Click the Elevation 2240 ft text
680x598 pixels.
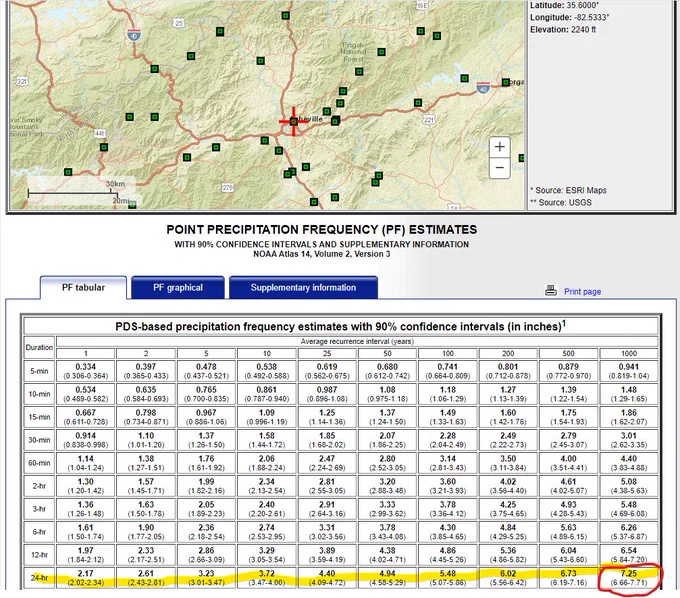(x=563, y=29)
